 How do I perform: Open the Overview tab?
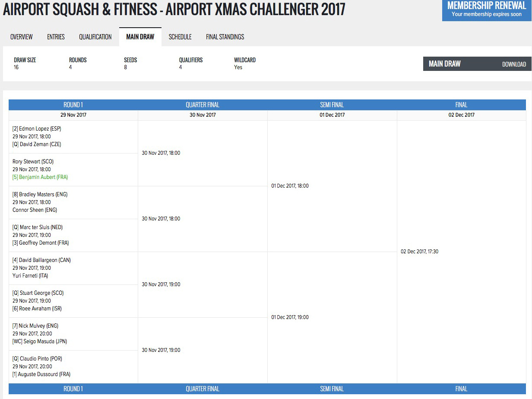[22, 37]
